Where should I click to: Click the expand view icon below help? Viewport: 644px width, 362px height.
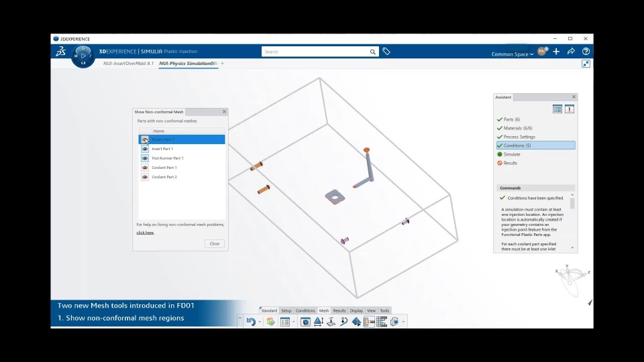586,64
